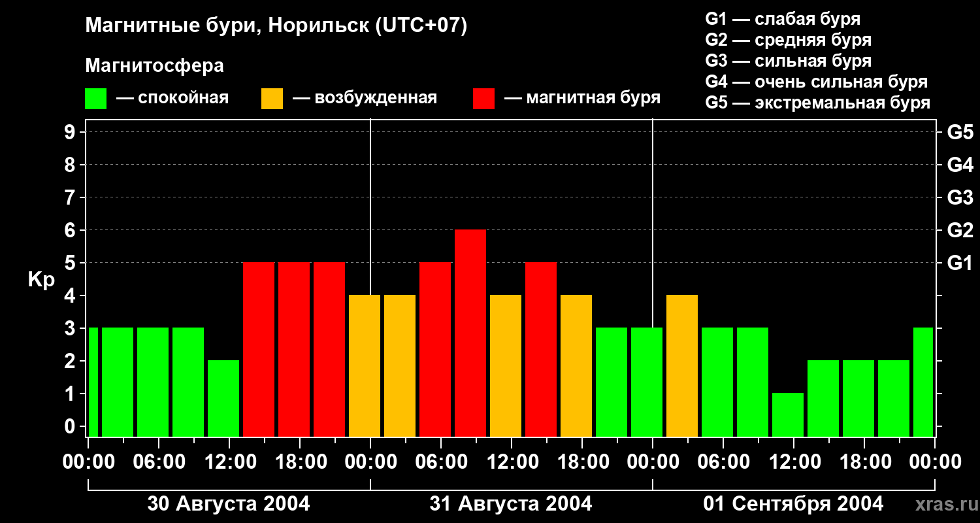Click the '30 Августа 2004' date label
The width and height of the screenshot is (980, 523).
point(229,504)
